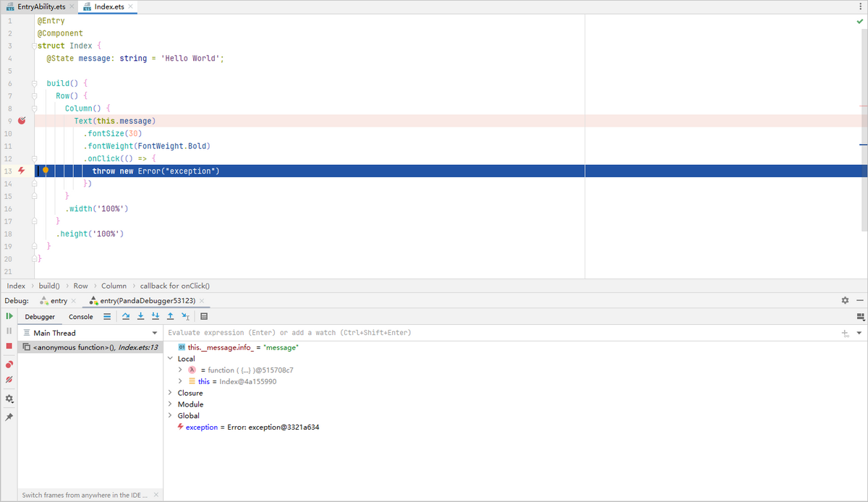
Task: Open the EntryAbility.ets editor tab
Action: coord(38,7)
